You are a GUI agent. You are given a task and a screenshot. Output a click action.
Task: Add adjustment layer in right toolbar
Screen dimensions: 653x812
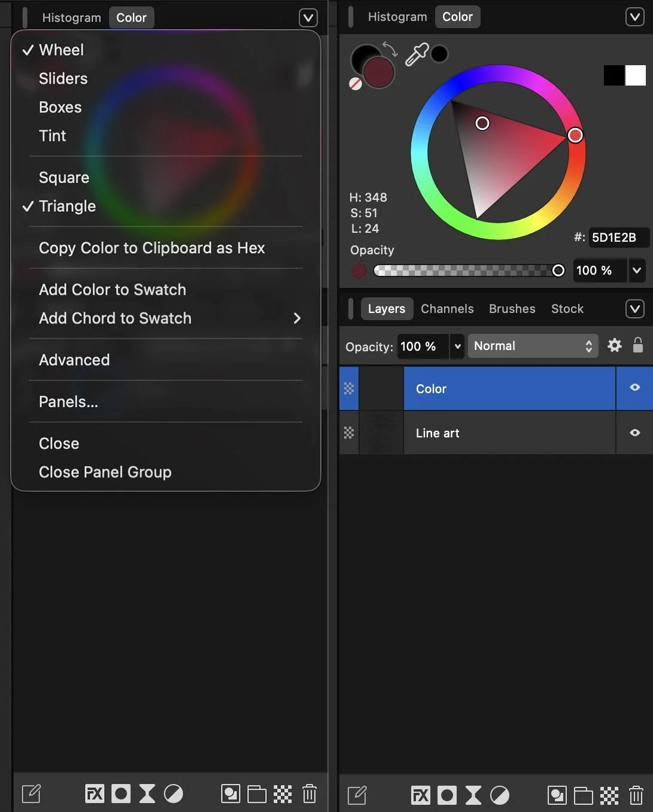tap(499, 795)
